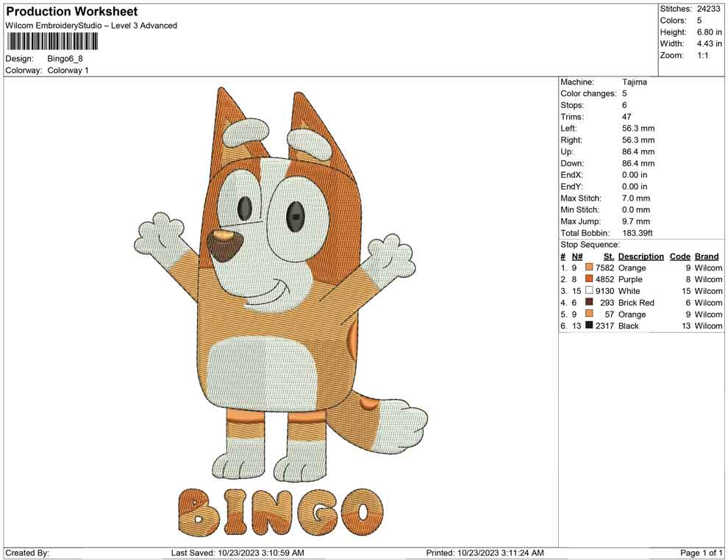Click the Stitches value 24233
728x560 pixels.
[x=708, y=9]
